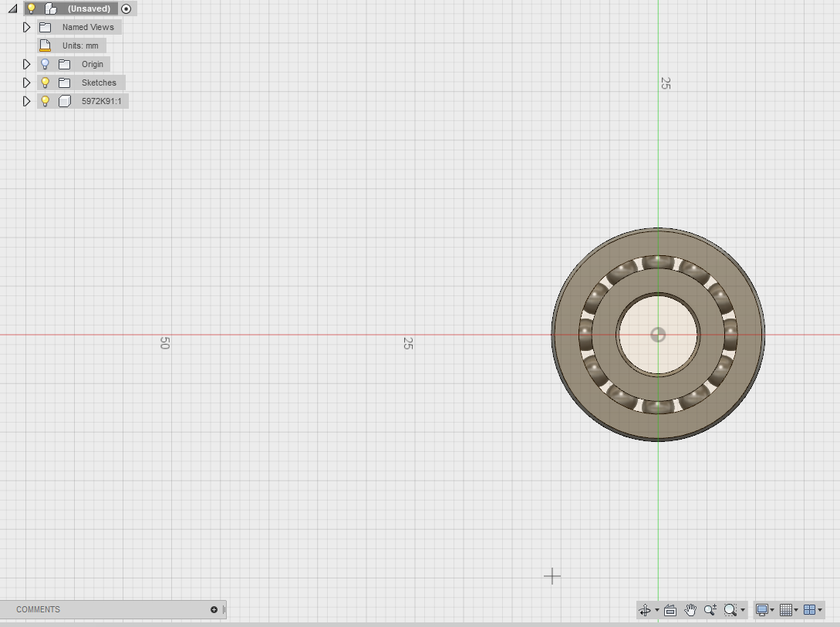840x627 pixels.
Task: Select the Origin label
Action: pyautogui.click(x=92, y=64)
